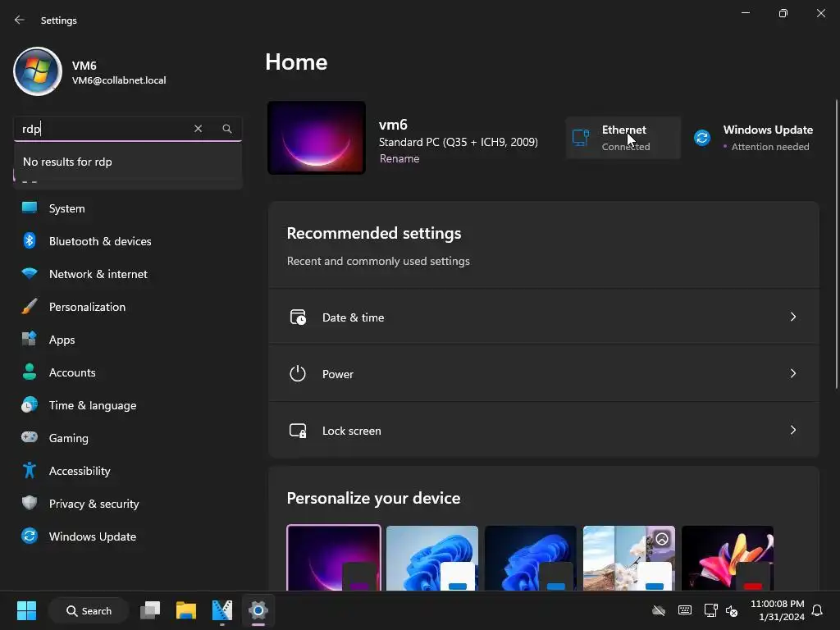
Task: Select the light blue bloom theme thumbnail
Action: 432,558
